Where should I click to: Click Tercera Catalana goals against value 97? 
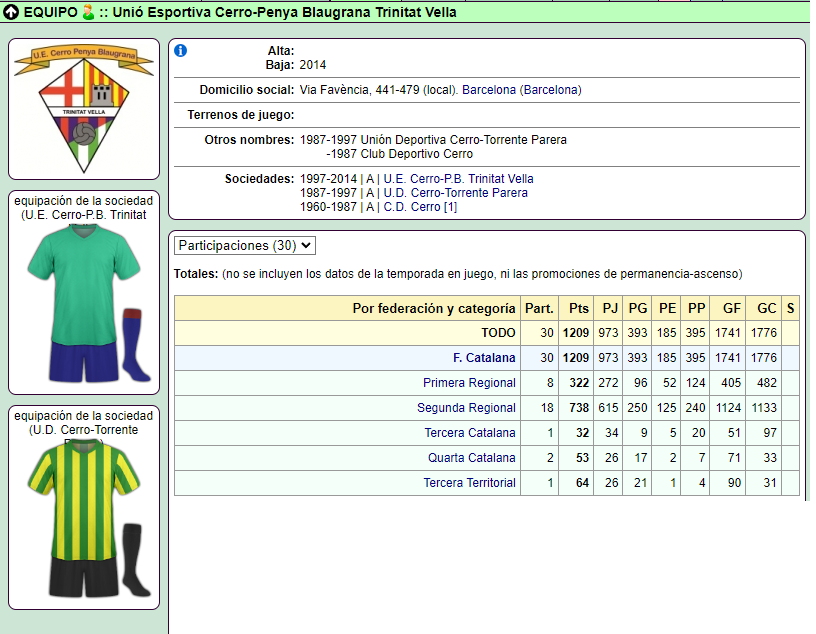[x=770, y=433]
